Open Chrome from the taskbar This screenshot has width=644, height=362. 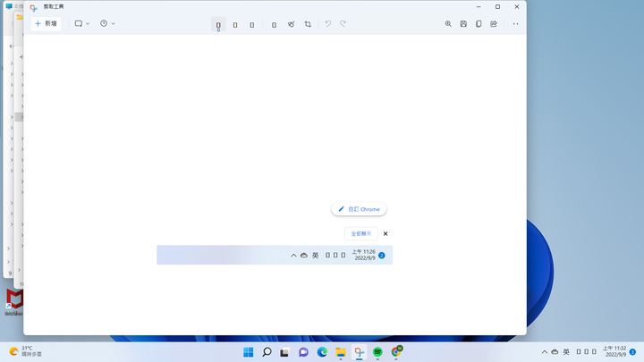pos(396,352)
